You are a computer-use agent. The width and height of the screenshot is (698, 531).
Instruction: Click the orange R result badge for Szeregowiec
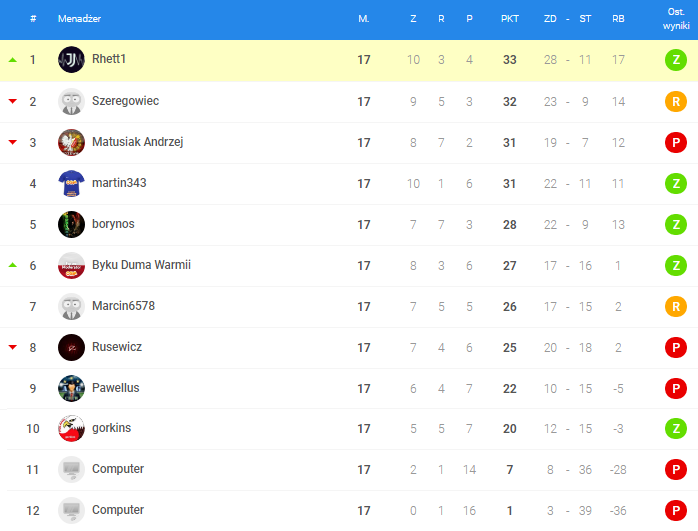click(676, 101)
